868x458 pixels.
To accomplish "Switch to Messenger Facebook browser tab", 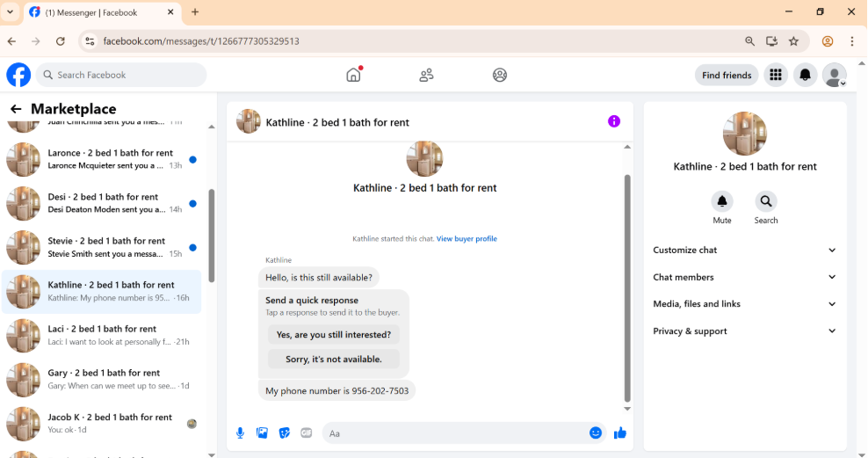I will tap(103, 12).
